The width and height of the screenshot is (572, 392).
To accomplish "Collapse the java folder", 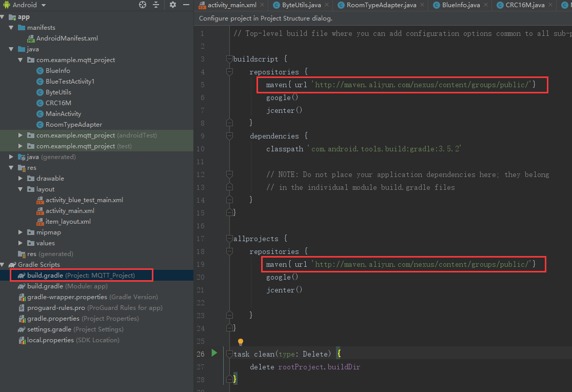I will 11,49.
